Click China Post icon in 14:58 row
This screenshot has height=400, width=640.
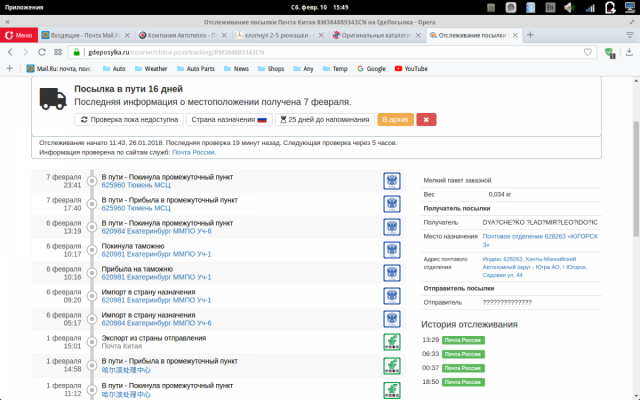click(x=392, y=366)
